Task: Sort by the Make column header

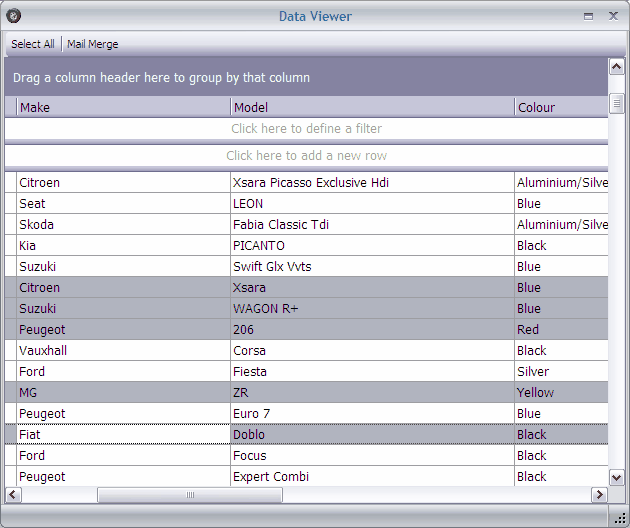Action: tap(123, 107)
